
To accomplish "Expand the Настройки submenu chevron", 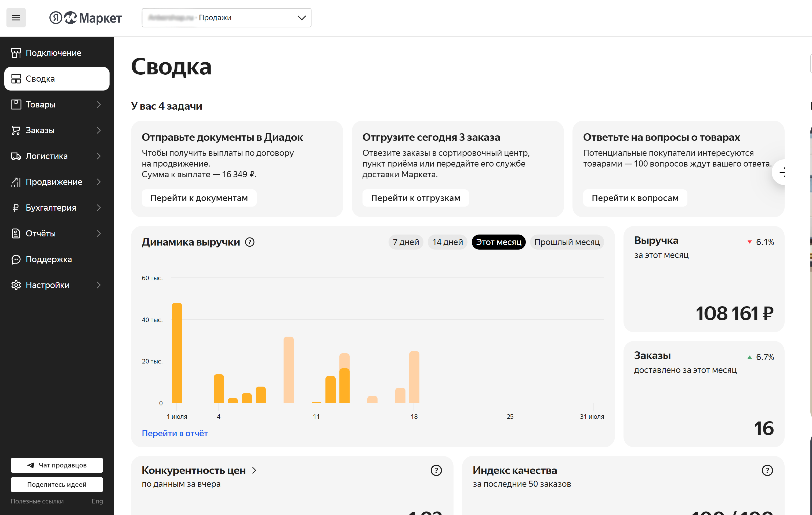I will point(99,285).
